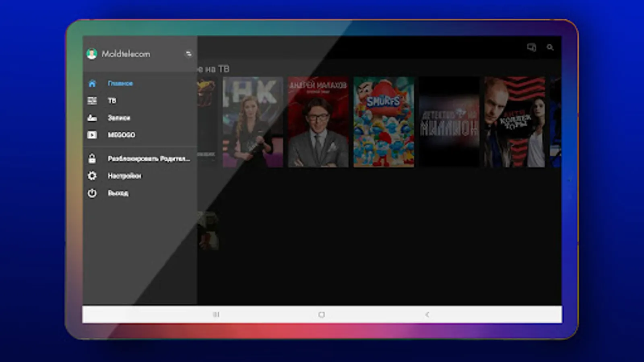Image resolution: width=644 pixels, height=362 pixels.
Task: Open the MEGOGO play icon
Action: click(93, 135)
